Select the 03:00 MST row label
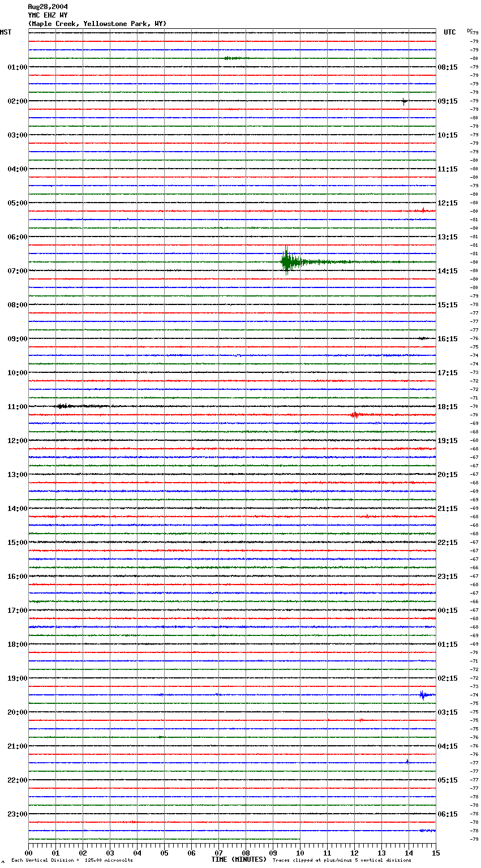Screen dimensions: 481x868 17,135
